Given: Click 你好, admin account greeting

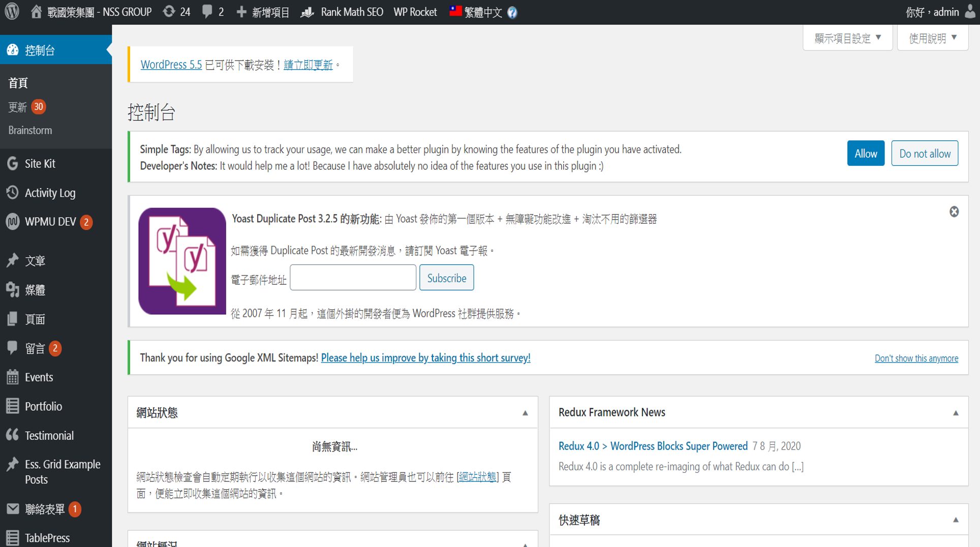Looking at the screenshot, I should pos(932,12).
